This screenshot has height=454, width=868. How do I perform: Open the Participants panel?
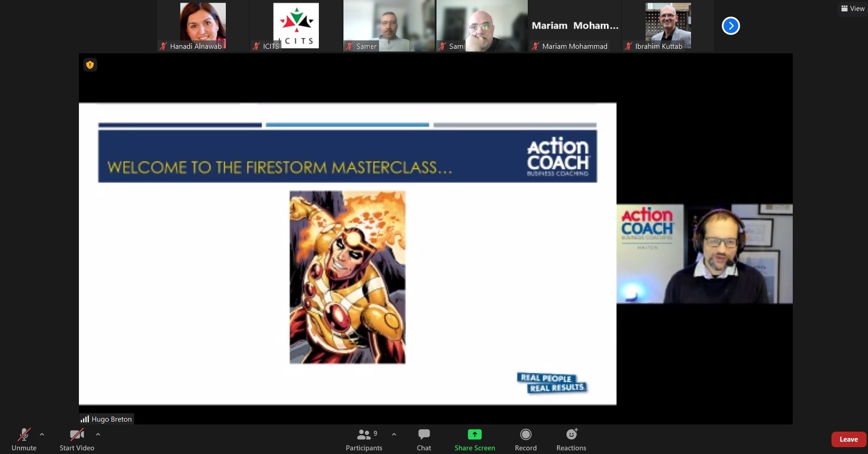click(x=364, y=439)
